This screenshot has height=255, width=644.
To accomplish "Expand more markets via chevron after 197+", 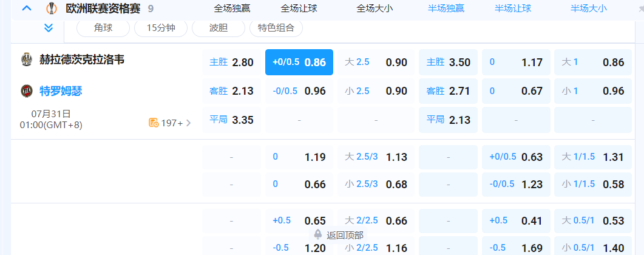I will 189,123.
